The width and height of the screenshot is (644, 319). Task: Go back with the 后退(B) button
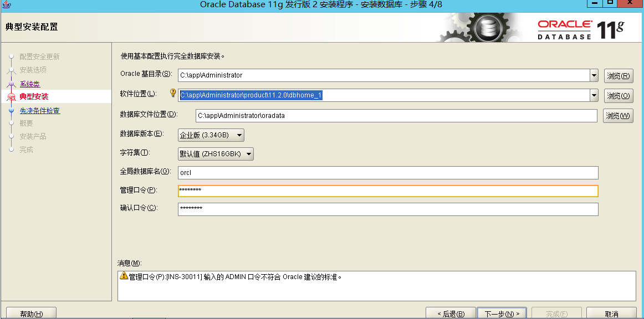(451, 313)
